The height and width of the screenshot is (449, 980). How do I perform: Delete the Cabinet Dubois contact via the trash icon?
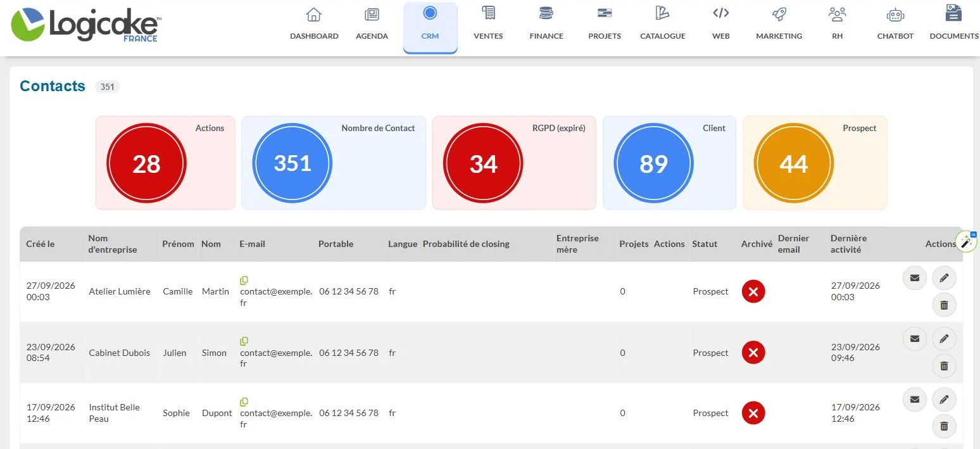(x=944, y=366)
